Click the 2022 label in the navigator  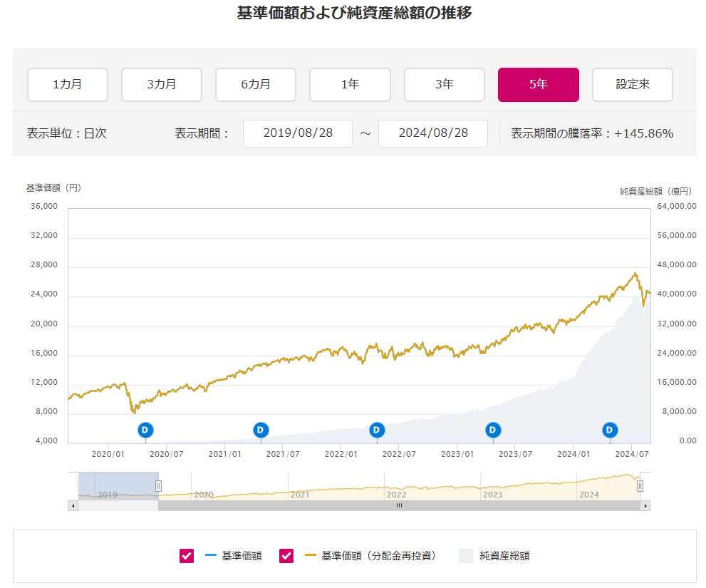pyautogui.click(x=397, y=495)
